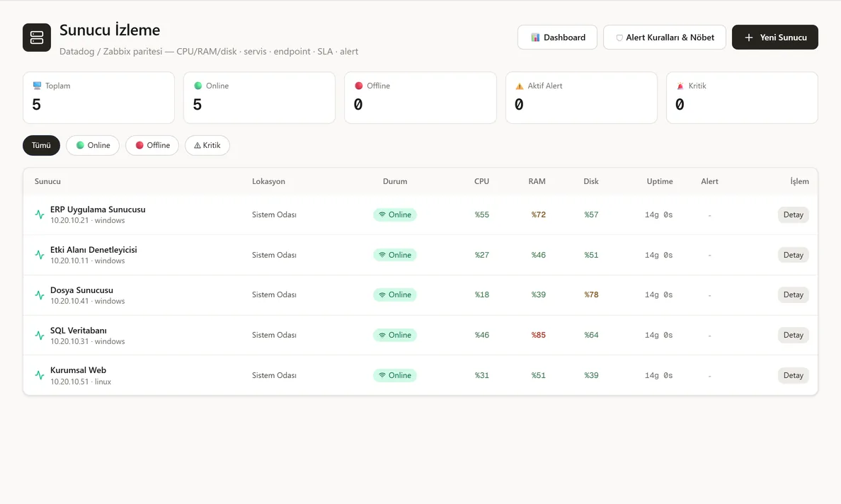Click wifi icon in SQL Veritabanı status
This screenshot has height=504, width=841.
382,335
